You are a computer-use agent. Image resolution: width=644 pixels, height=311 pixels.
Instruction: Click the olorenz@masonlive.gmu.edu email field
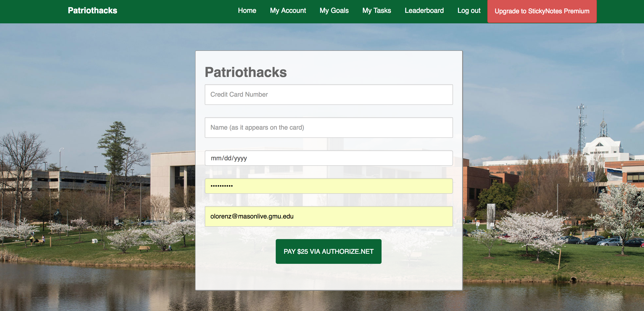(x=328, y=216)
